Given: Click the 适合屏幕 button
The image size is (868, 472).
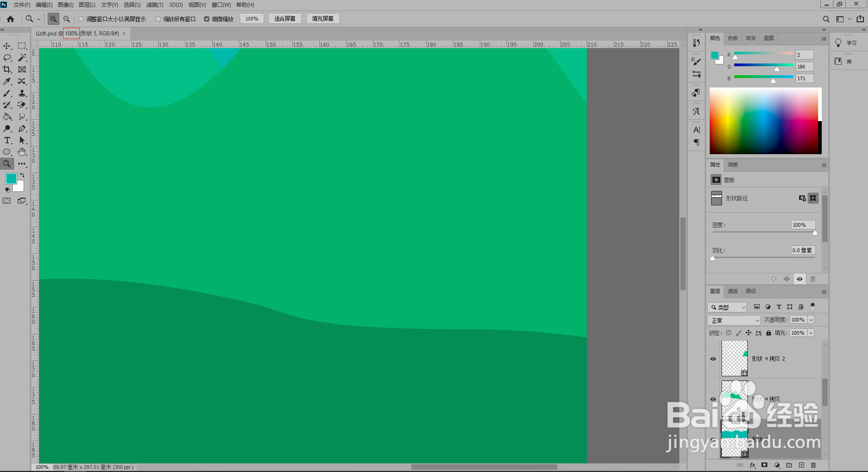Looking at the screenshot, I should [285, 18].
